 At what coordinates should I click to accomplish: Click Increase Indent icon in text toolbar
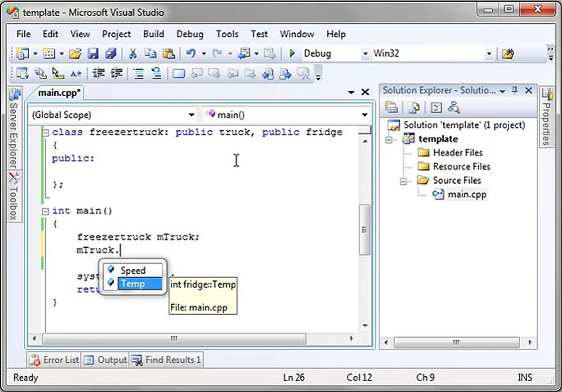pos(117,73)
